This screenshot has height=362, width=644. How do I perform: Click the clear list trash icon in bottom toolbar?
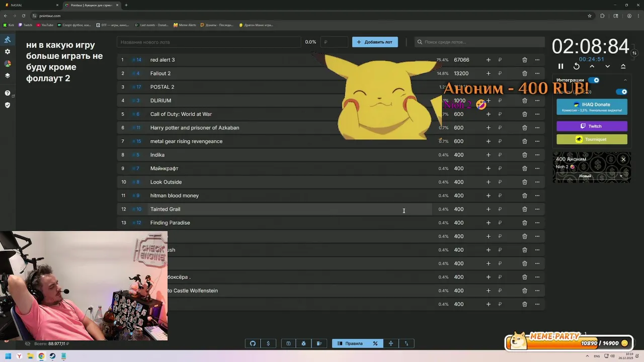pyautogui.click(x=319, y=343)
